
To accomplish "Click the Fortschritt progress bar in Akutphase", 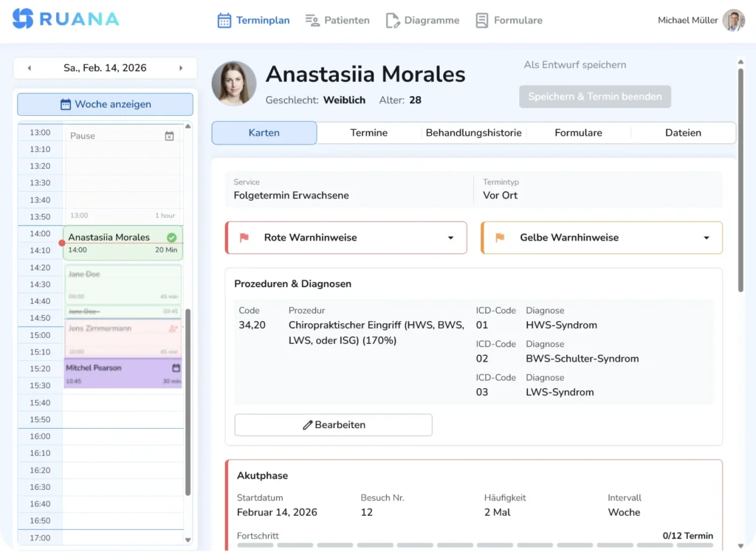I will tap(474, 547).
